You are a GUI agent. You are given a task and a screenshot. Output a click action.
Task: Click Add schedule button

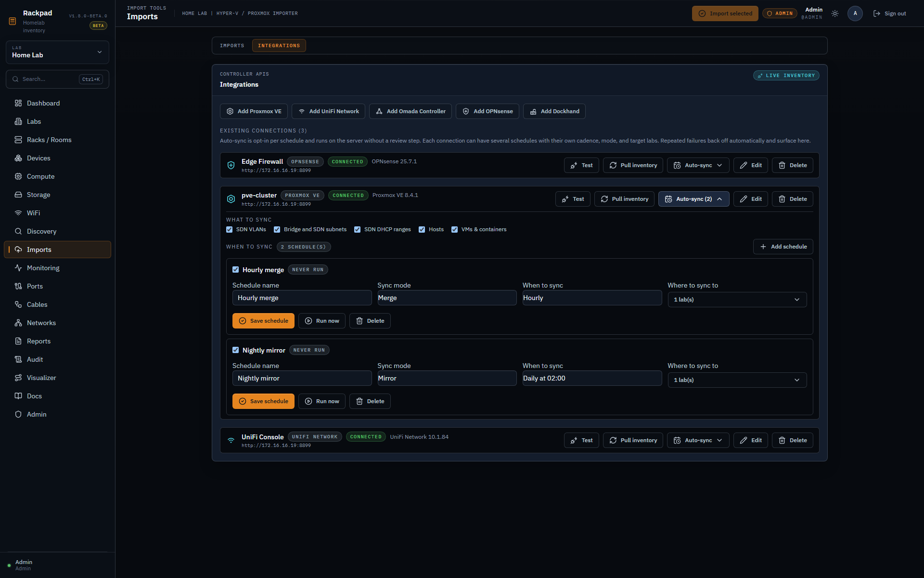click(783, 247)
